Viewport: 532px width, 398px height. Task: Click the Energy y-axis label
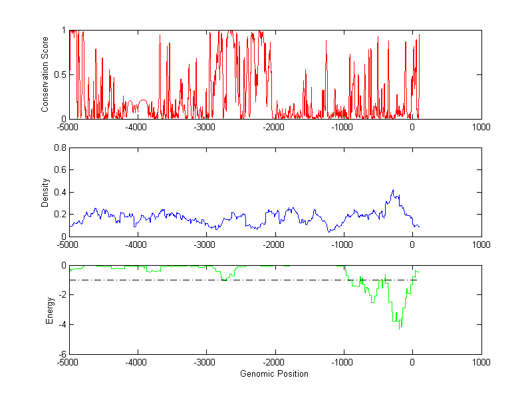[x=49, y=310]
